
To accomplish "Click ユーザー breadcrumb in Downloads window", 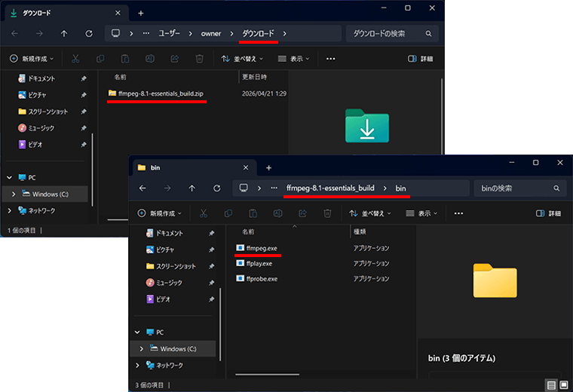I will (169, 34).
